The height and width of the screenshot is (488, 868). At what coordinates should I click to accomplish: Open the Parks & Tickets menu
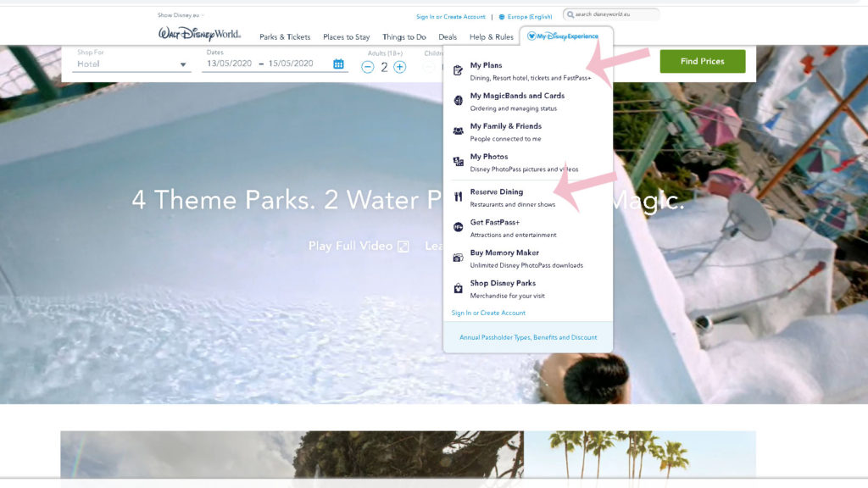[285, 37]
